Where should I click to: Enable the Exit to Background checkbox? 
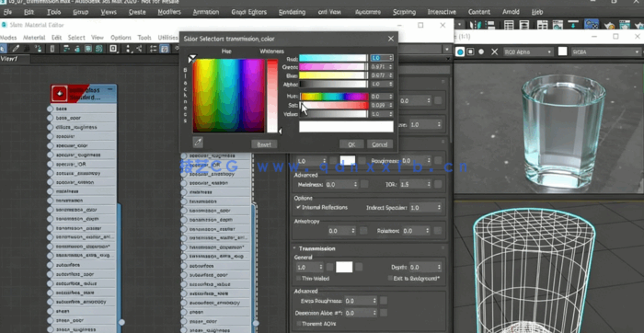[x=390, y=279]
